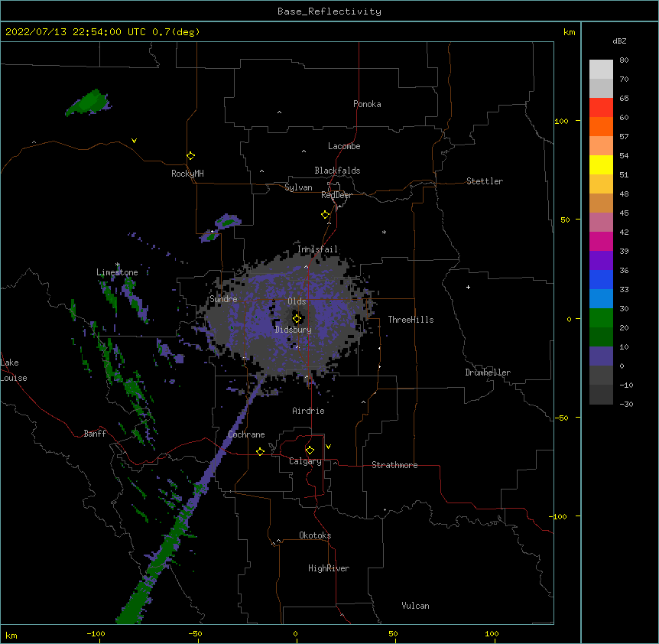Click the Stettler label
Screen dimensions: 659x644
click(x=485, y=181)
